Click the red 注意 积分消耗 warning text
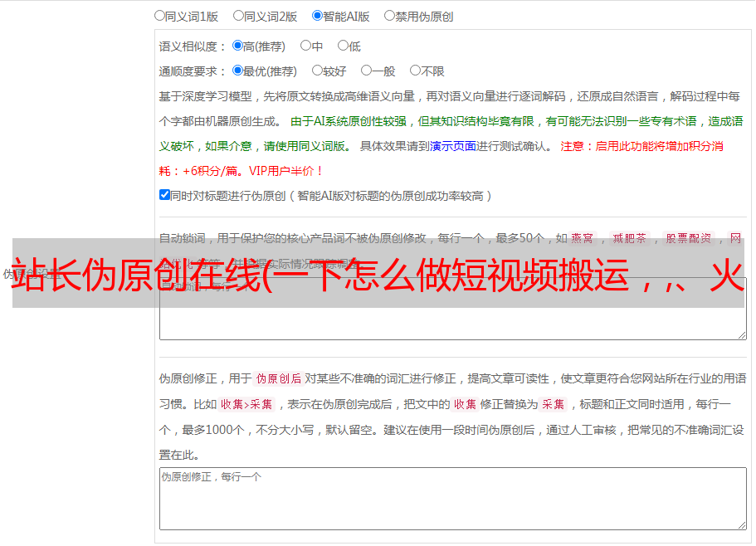 441,158
